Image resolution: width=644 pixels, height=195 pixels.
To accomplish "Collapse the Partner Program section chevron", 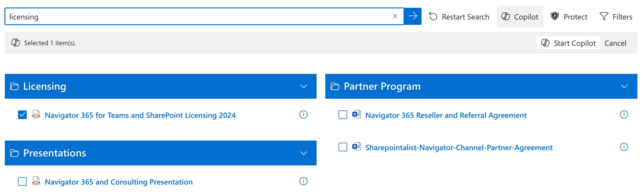I will tap(624, 86).
